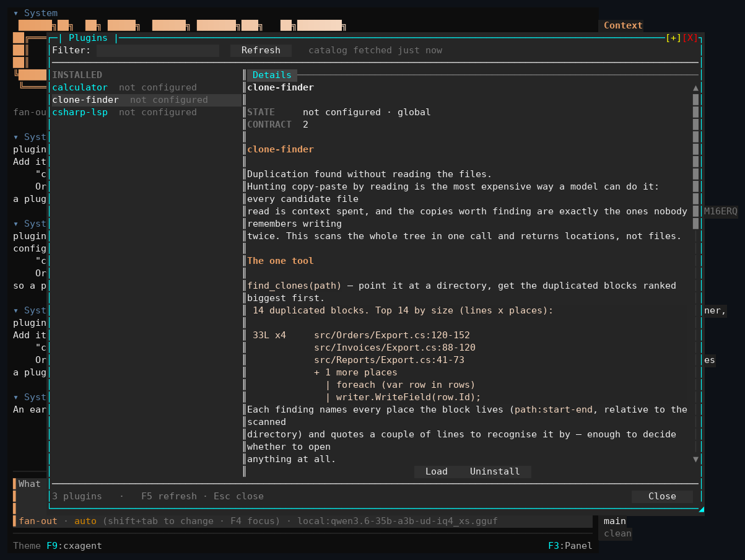Click the Refresh button
The width and height of the screenshot is (745, 560).
tap(261, 50)
